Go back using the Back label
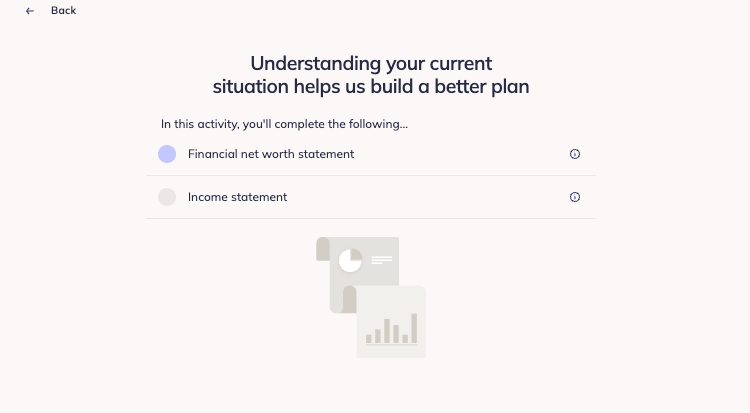This screenshot has height=413, width=750. click(64, 11)
